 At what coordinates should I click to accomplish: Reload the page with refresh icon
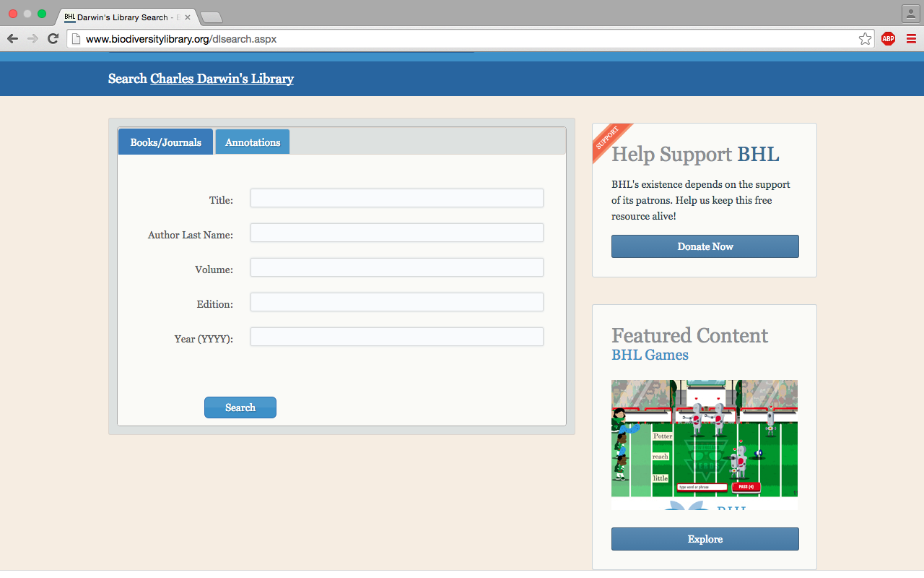pyautogui.click(x=53, y=39)
